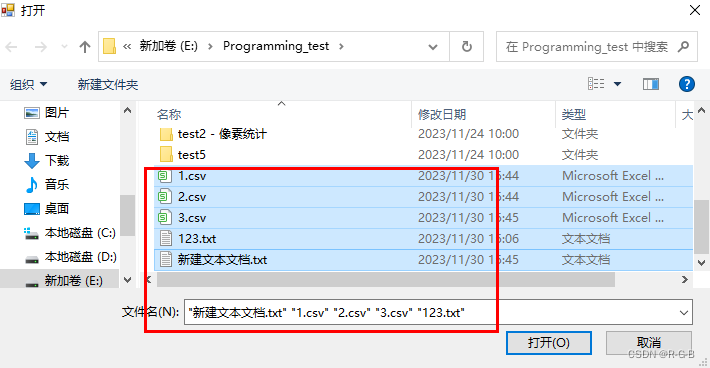This screenshot has height=368, width=710.
Task: Select 新加卷 (E:) in address path
Action: coord(168,46)
